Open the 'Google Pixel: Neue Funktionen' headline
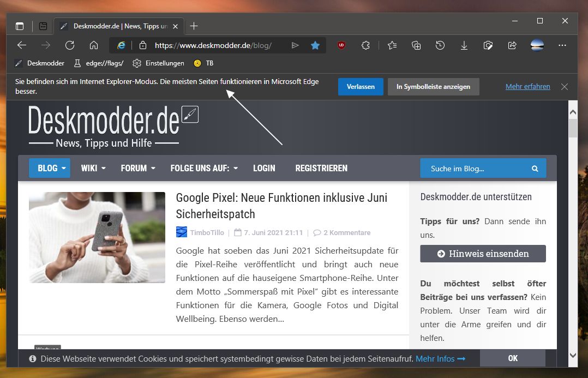The height and width of the screenshot is (378, 588). tap(281, 206)
